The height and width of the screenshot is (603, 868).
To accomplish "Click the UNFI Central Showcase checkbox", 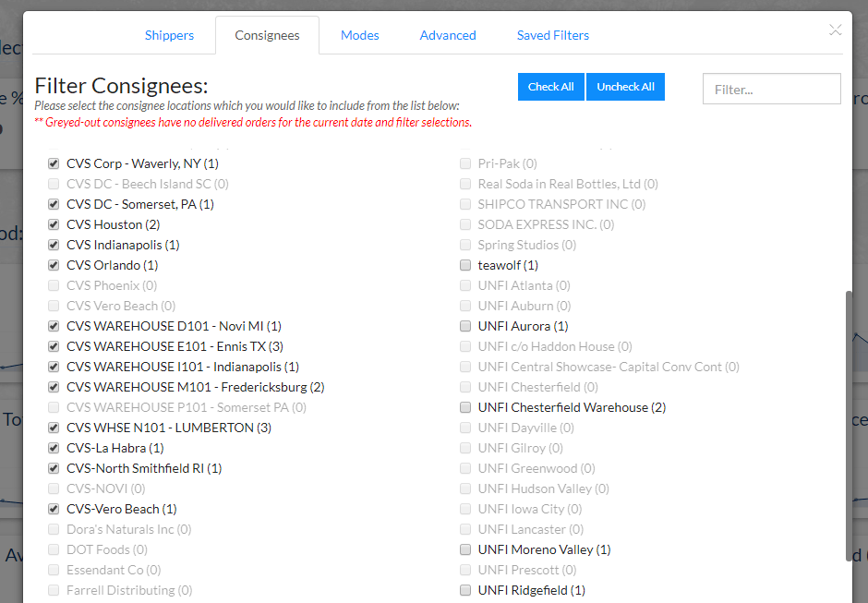I will [x=465, y=367].
